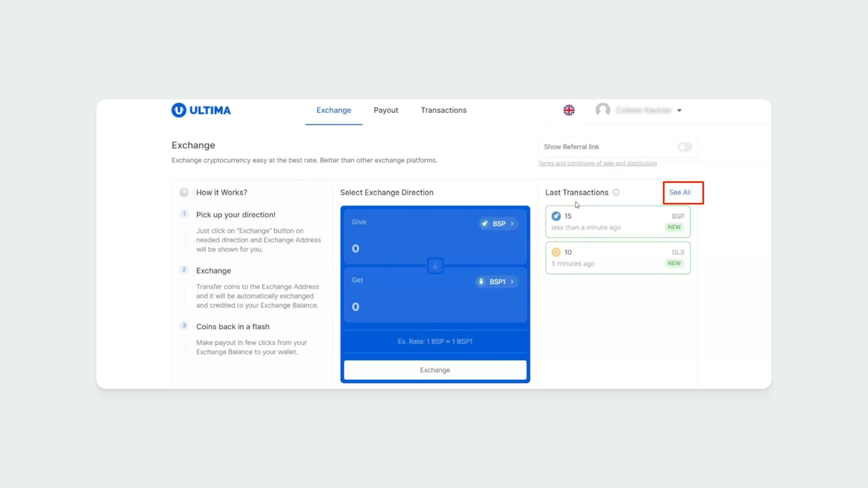This screenshot has height=488, width=868.
Task: Open the Transactions tab
Action: pos(443,110)
